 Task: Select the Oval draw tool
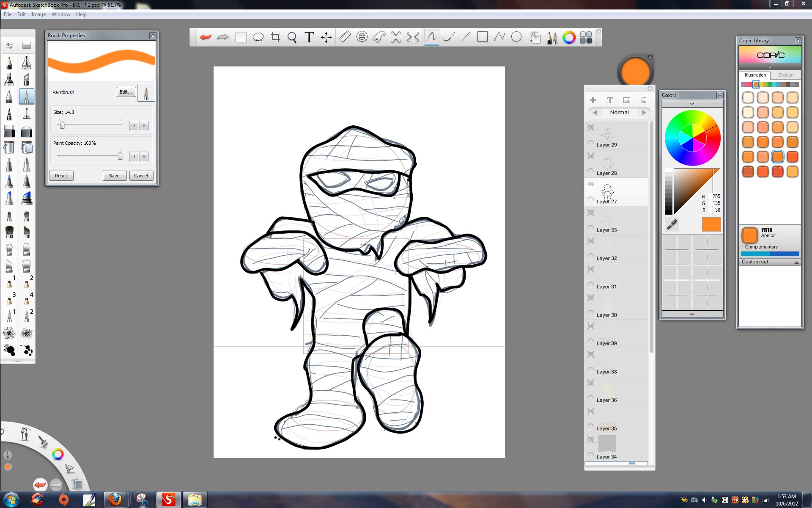(516, 37)
